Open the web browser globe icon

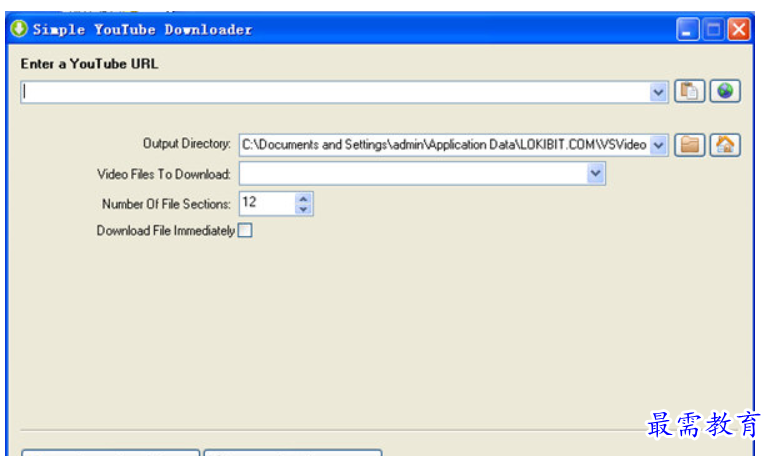tap(725, 91)
